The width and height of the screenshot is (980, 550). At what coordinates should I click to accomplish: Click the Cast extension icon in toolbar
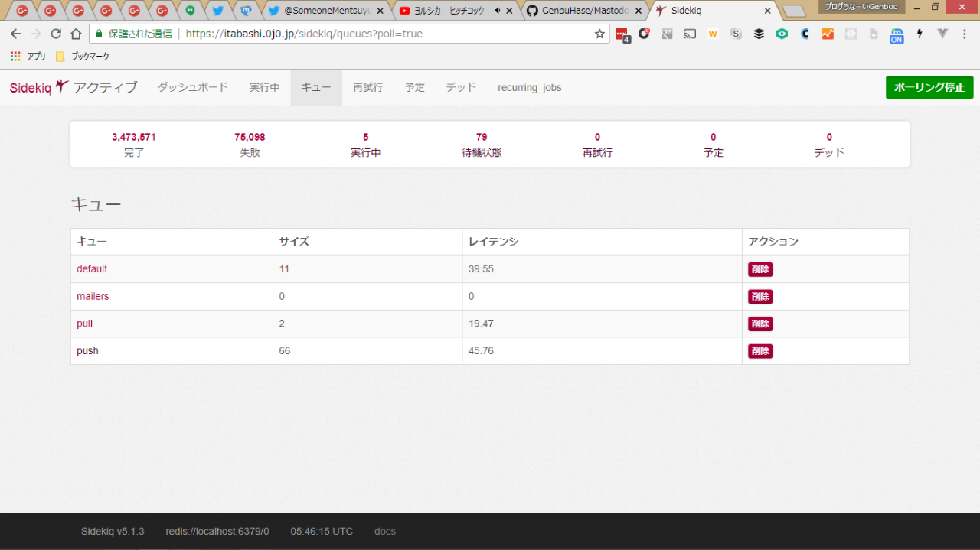(690, 34)
